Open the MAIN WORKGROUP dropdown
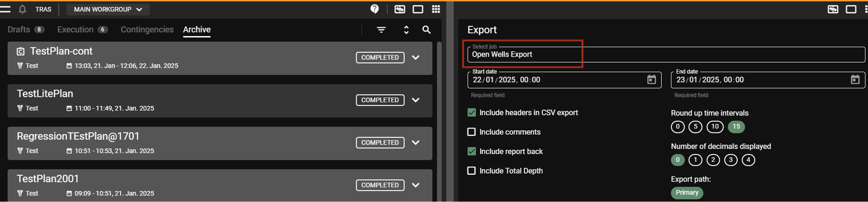The height and width of the screenshot is (202, 868). click(x=108, y=9)
